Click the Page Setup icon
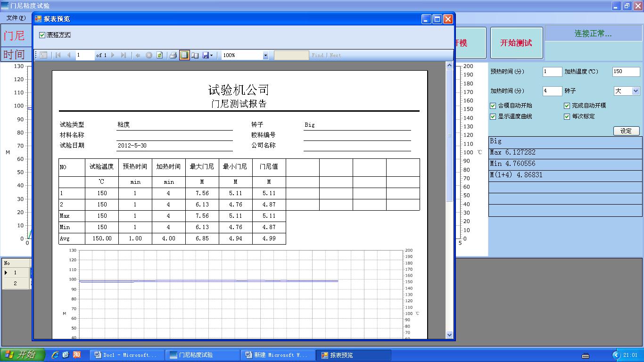644x362 pixels. tap(195, 55)
